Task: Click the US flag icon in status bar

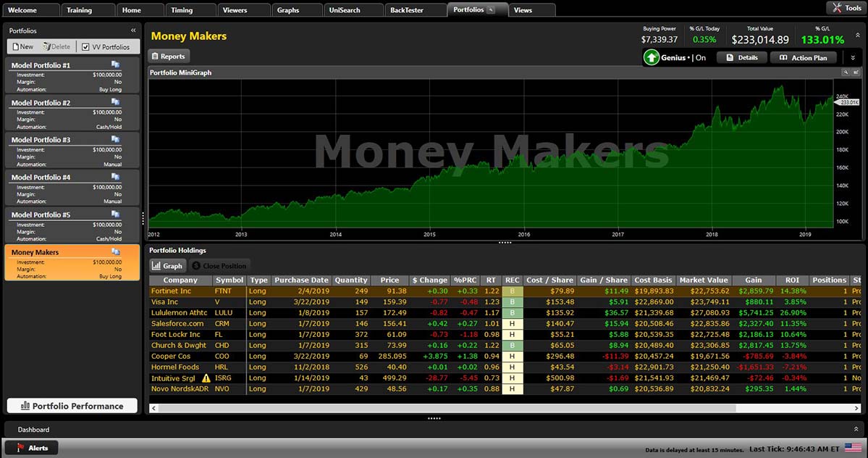Action: click(854, 449)
